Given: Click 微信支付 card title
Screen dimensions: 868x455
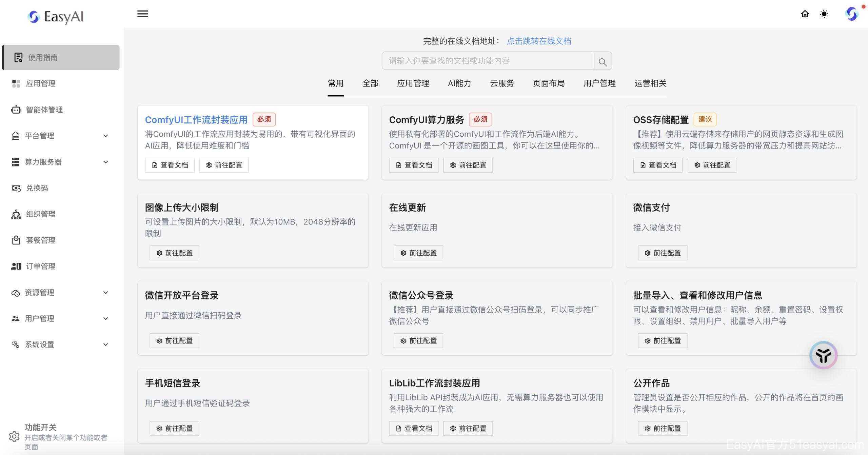Looking at the screenshot, I should [651, 207].
